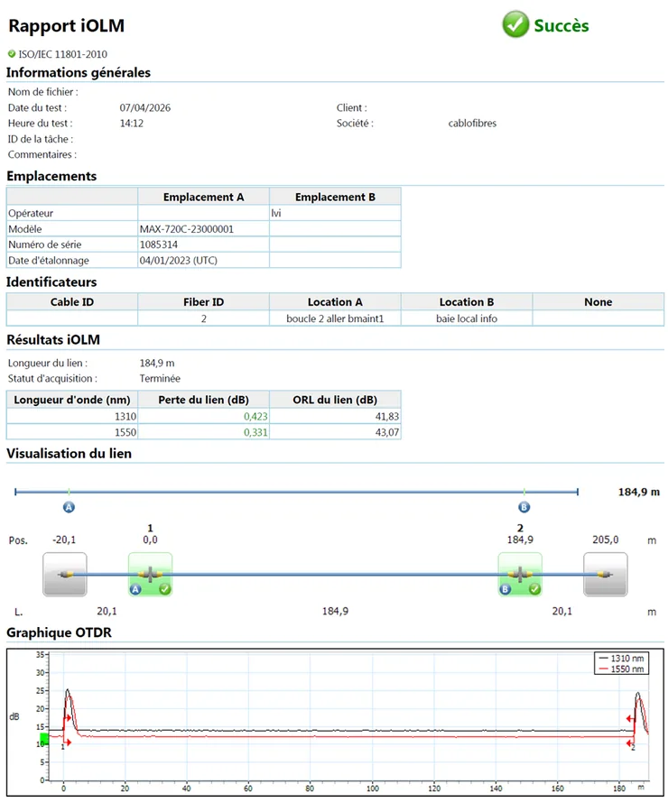The width and height of the screenshot is (668, 812).
Task: Click the ORL du lien (dB) header
Action: tap(335, 400)
